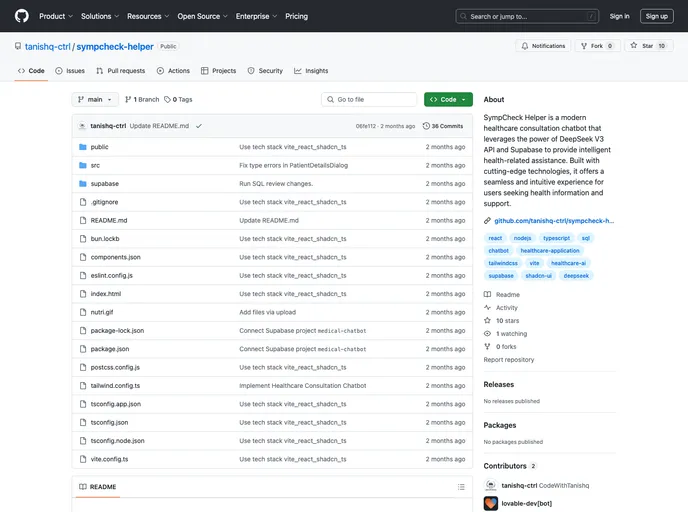Click the file icon beside components.json
The image size is (688, 512).
coord(82,257)
